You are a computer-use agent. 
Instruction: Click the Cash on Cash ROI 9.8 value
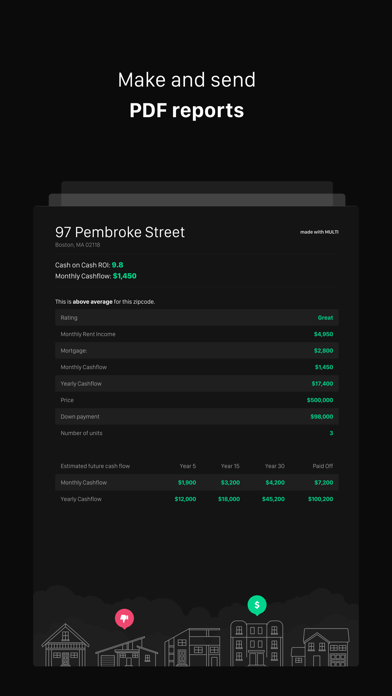pyautogui.click(x=117, y=265)
